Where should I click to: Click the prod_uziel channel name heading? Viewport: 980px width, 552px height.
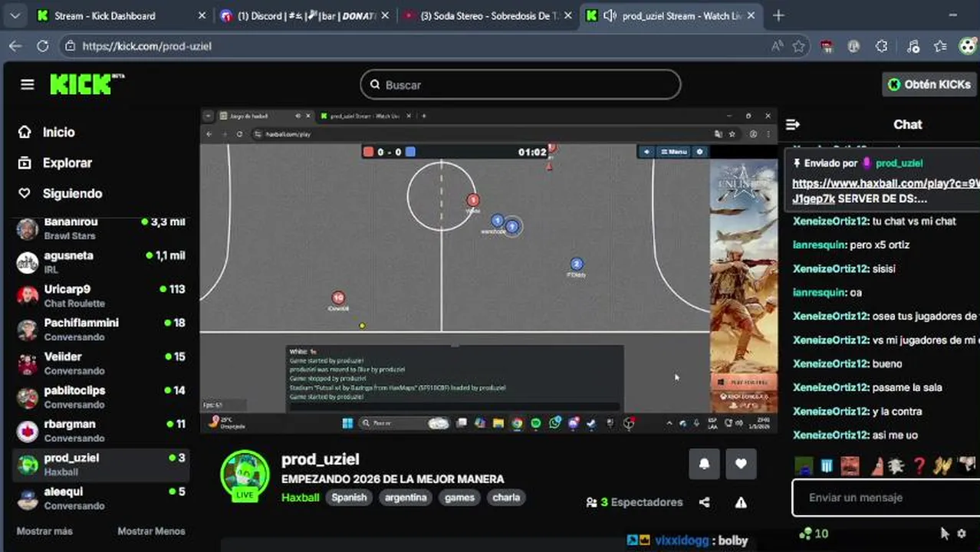(321, 459)
